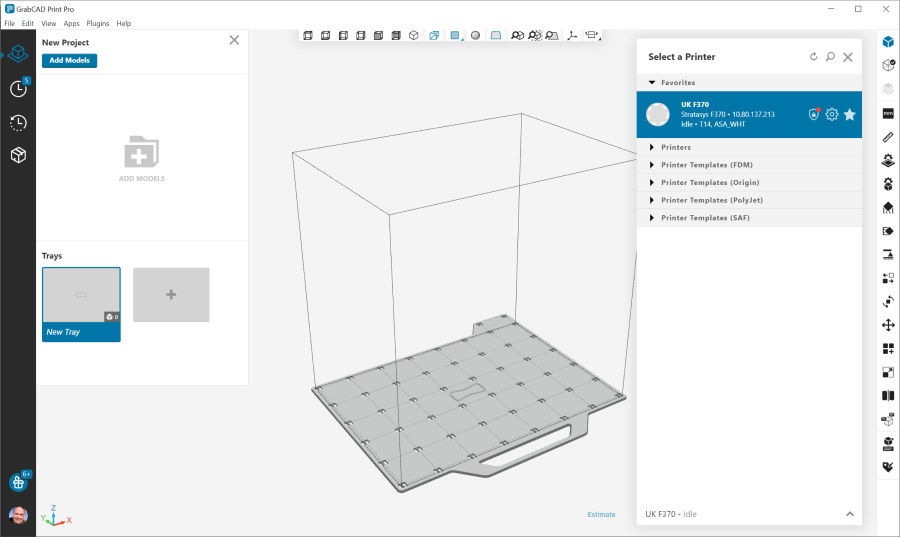Click the sixth dark shaded view cube in toolbar

point(396,36)
